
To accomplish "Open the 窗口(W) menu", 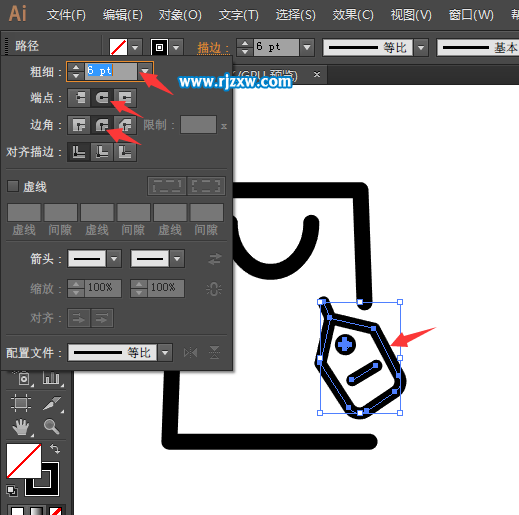I will [471, 15].
